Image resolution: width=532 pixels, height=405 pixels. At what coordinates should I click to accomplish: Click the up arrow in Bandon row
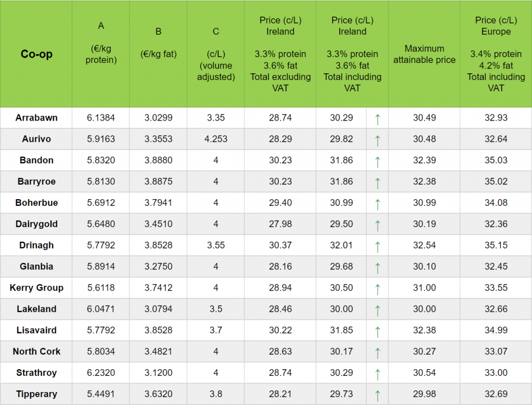click(378, 161)
